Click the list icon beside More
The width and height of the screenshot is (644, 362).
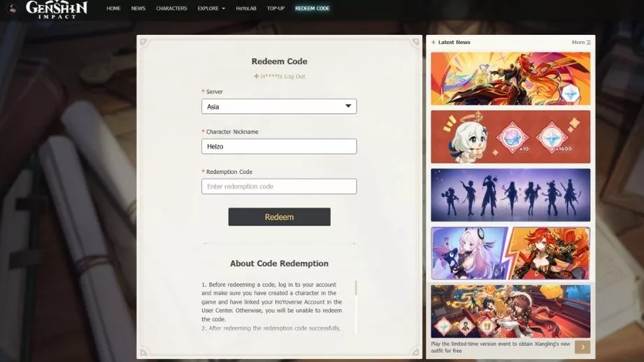click(589, 42)
